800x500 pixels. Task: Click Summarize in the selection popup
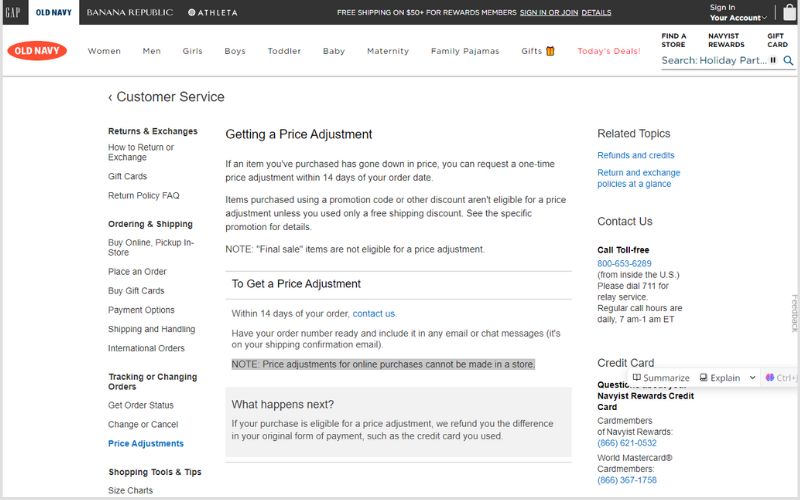click(x=661, y=378)
